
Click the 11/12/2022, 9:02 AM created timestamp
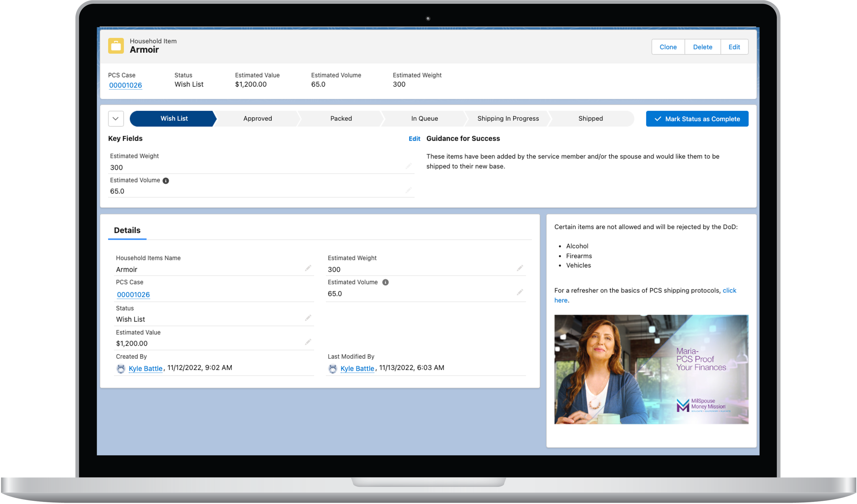200,368
